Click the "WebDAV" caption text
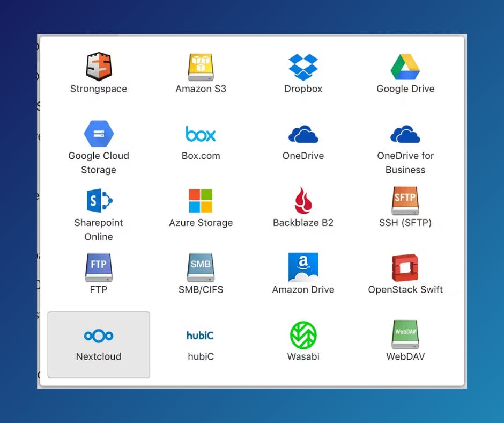 (x=405, y=356)
